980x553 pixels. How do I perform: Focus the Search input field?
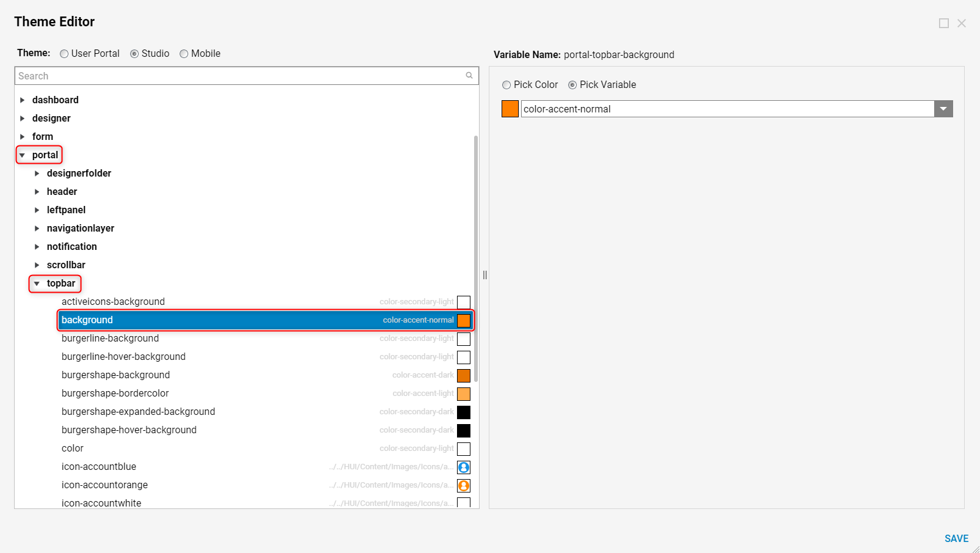tap(247, 76)
